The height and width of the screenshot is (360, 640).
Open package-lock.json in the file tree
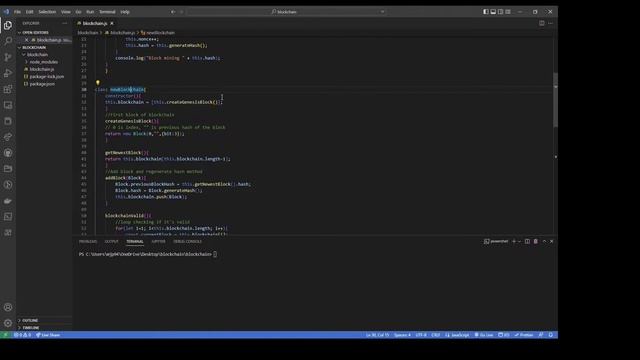tap(47, 77)
